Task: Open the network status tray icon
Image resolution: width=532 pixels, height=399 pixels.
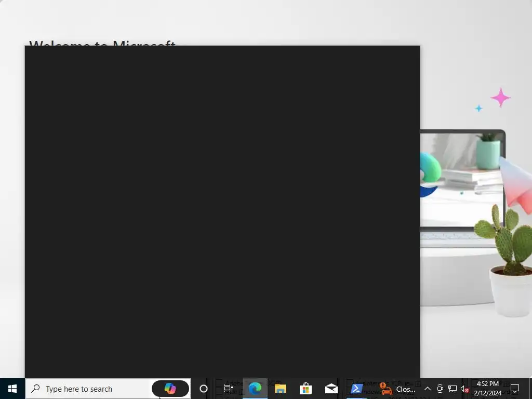Action: click(453, 389)
